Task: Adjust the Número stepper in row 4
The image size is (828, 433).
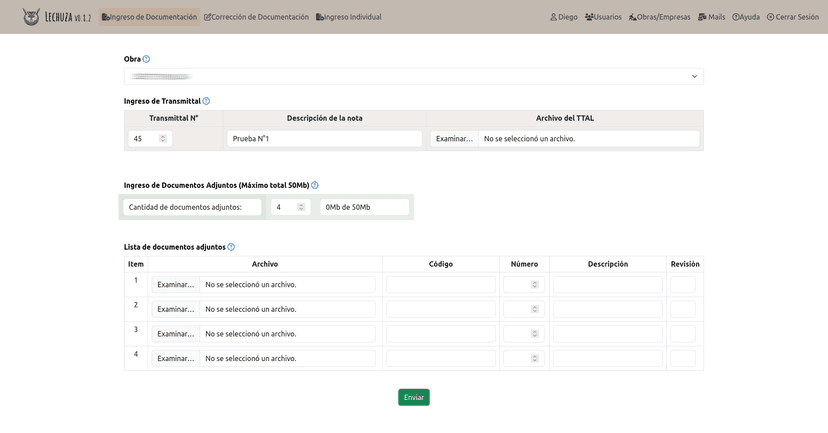Action: click(534, 359)
